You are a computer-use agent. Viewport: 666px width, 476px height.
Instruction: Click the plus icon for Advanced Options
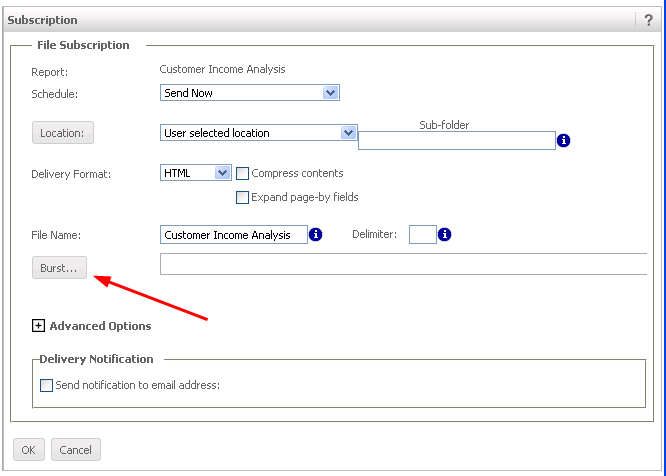[x=39, y=326]
